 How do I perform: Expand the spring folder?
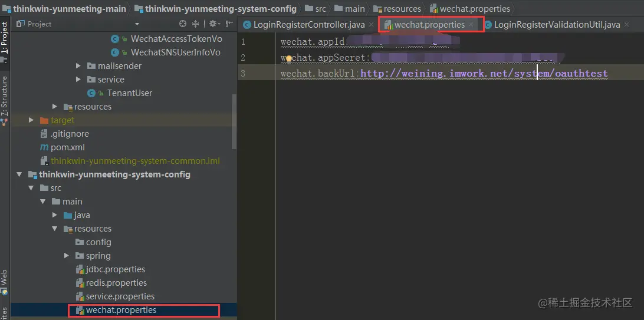click(x=67, y=256)
